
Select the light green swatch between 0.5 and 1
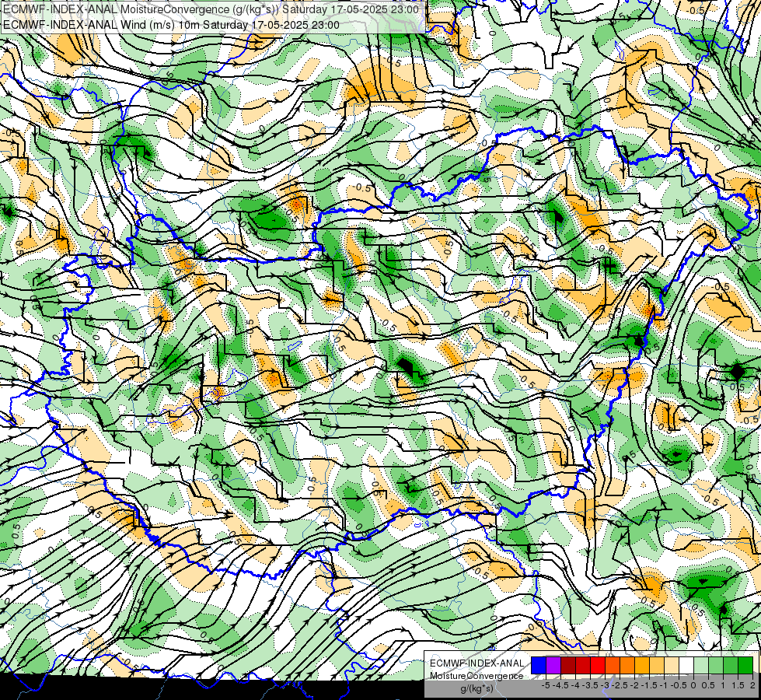coord(716,666)
